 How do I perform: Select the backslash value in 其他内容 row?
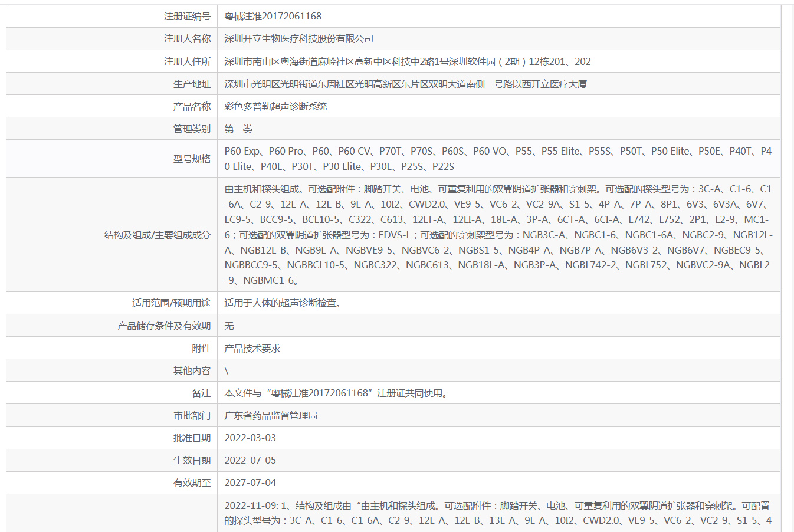click(x=227, y=370)
